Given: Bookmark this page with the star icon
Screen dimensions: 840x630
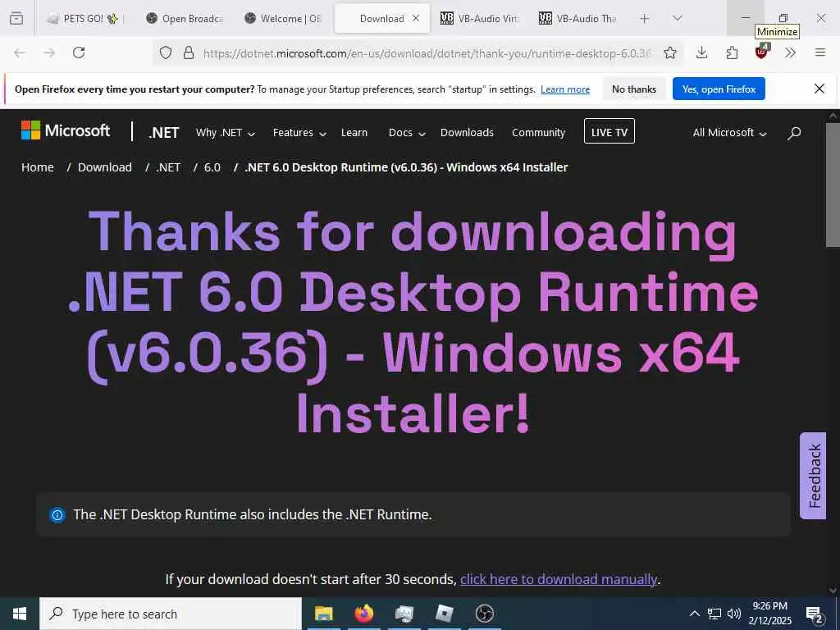Looking at the screenshot, I should pos(669,52).
